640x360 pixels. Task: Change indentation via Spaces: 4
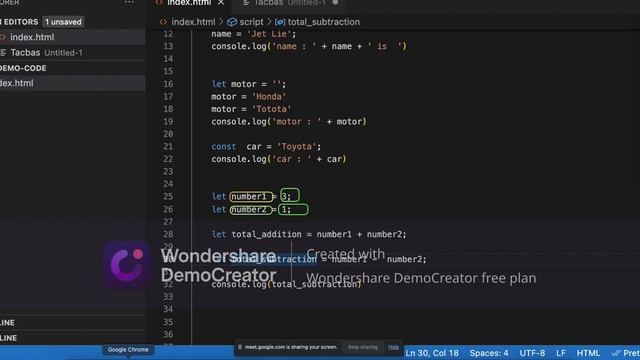pos(489,353)
